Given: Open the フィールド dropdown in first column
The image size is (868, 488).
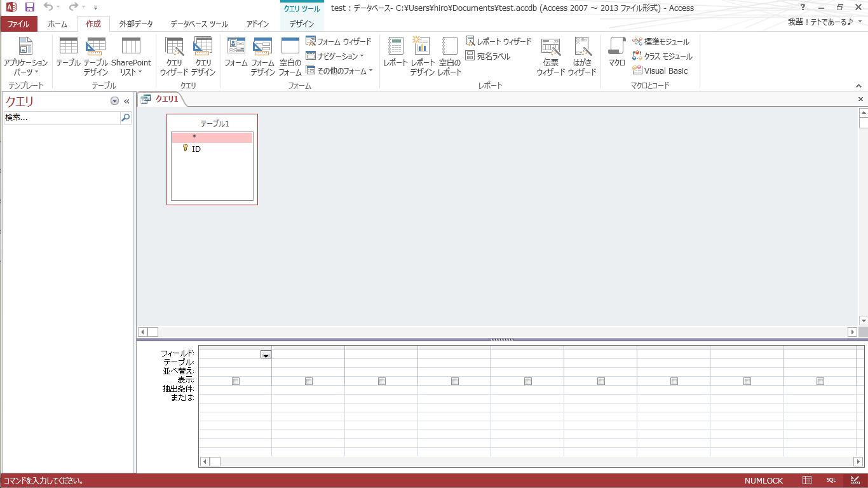Looking at the screenshot, I should (266, 355).
